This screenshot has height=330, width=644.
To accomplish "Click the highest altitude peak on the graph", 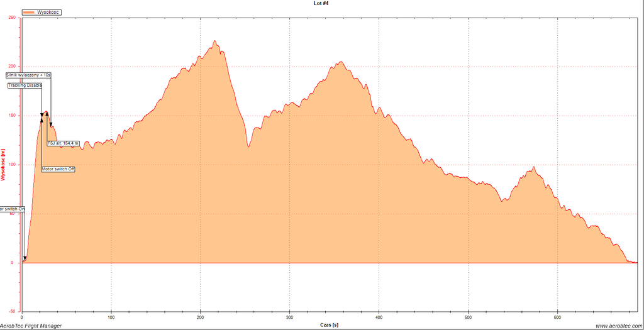I will pyautogui.click(x=215, y=41).
